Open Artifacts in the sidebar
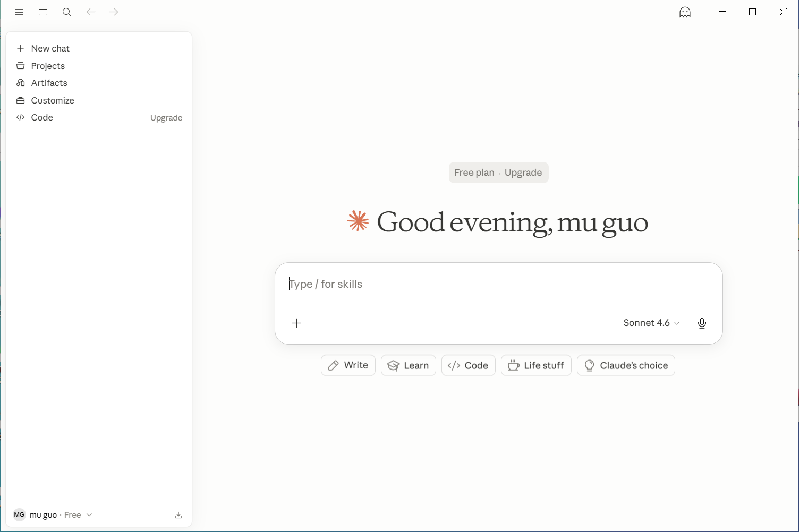The image size is (799, 532). pos(99,83)
